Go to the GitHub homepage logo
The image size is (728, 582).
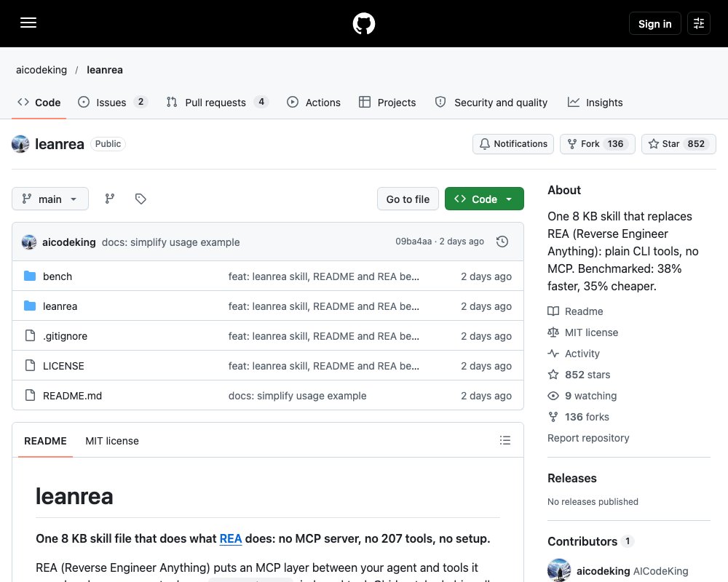pos(363,23)
